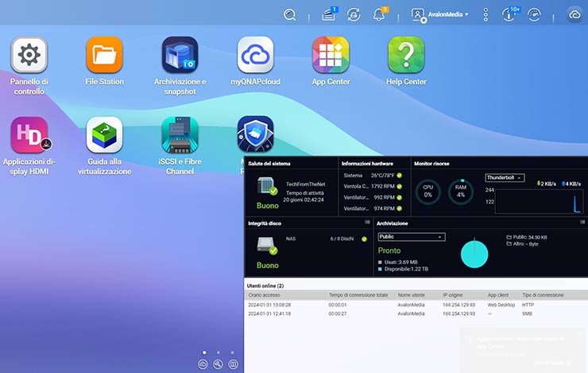Open Archiviazione e snapshot

(180, 55)
